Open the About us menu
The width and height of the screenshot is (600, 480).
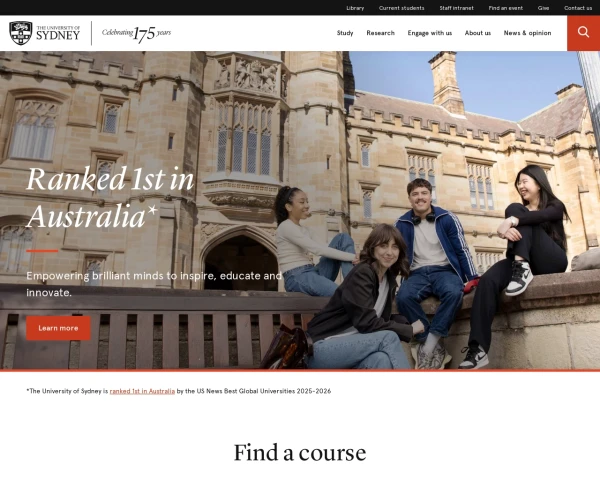click(x=478, y=33)
